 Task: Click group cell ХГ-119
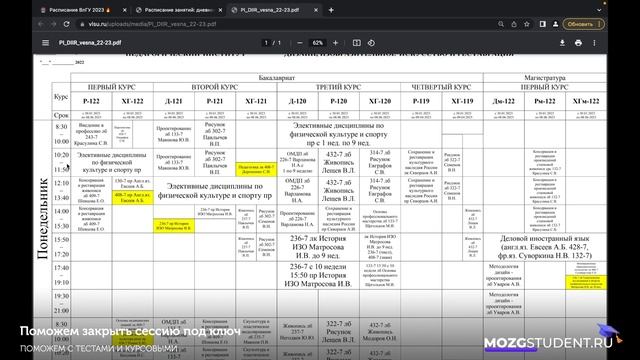462,101
